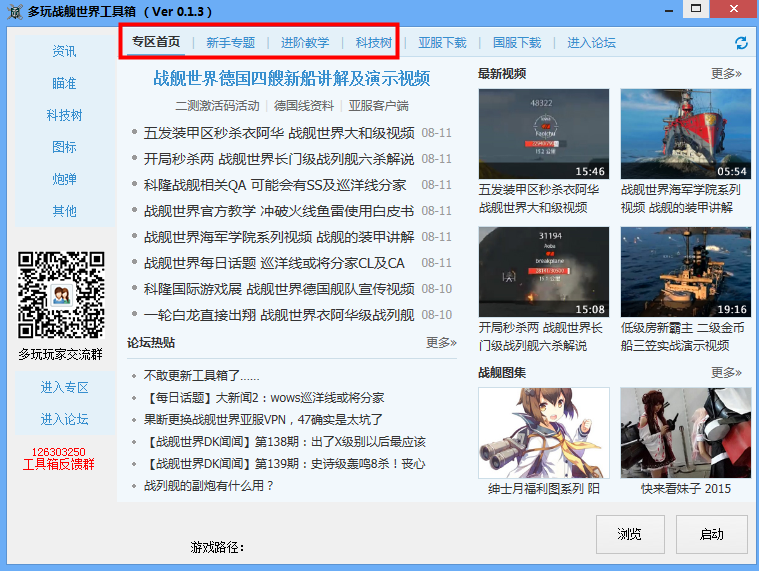Switch to the 新手专题 tab
759x571 pixels.
pos(230,43)
